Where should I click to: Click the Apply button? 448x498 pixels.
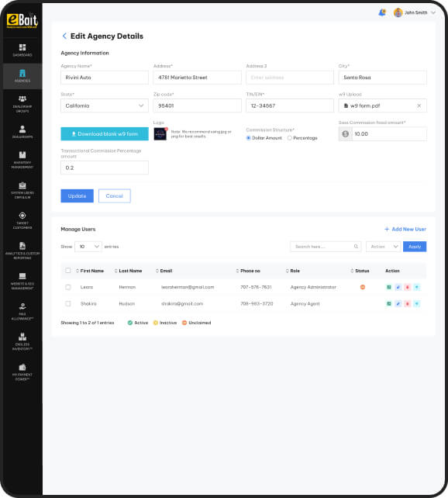tap(415, 247)
